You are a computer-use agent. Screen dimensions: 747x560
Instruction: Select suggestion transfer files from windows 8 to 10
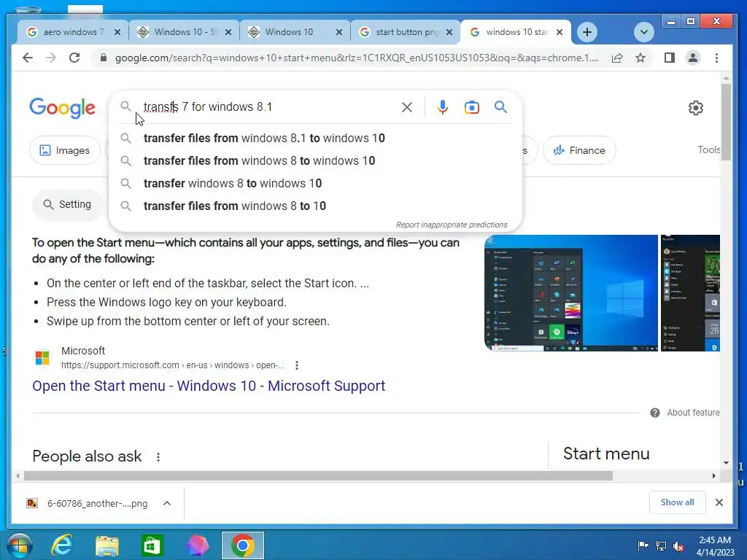coord(315,206)
